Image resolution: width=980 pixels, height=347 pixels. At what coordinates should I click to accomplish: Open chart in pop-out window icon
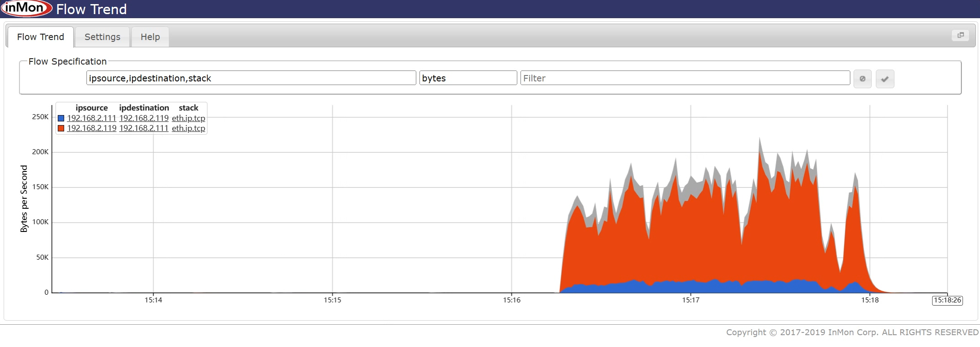960,35
